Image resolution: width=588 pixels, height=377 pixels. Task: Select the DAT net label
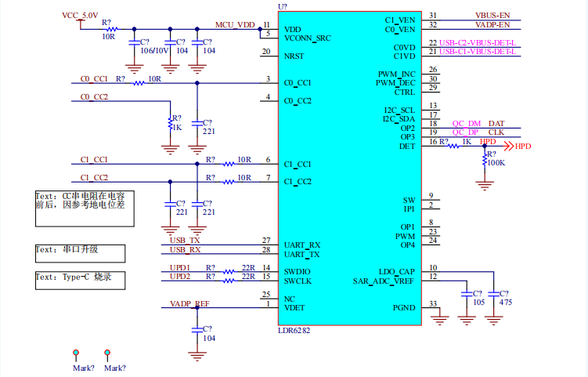(x=496, y=124)
